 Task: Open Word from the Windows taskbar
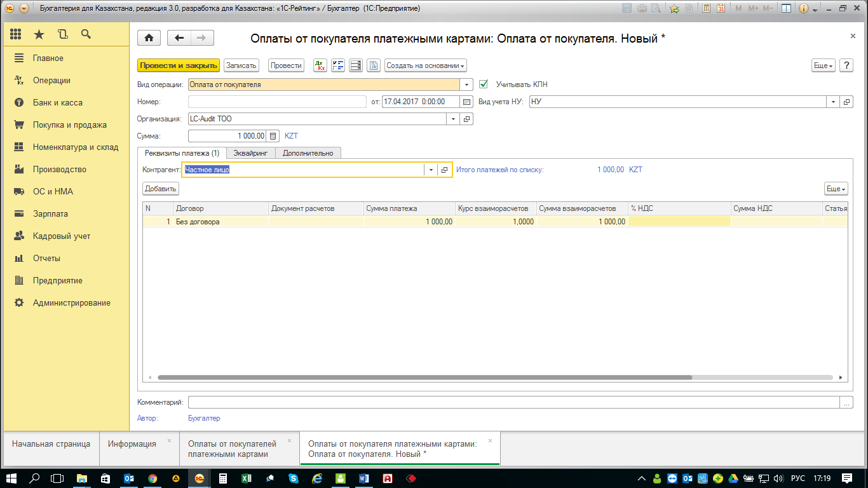363,478
